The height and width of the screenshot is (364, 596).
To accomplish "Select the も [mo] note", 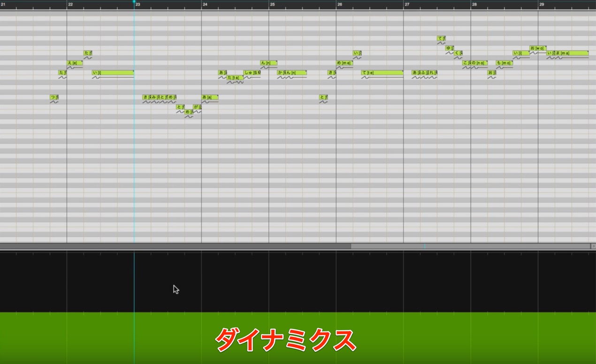I will tap(504, 63).
